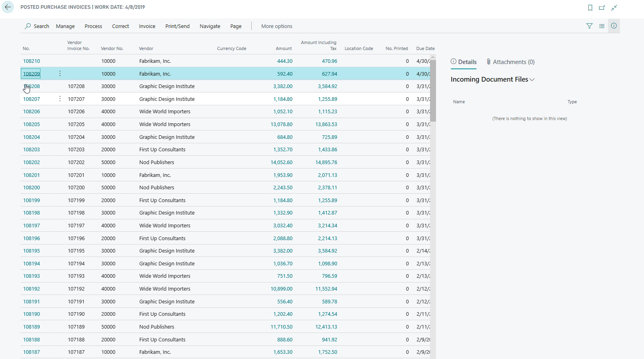Click the back arrow button
Viewport: 644px width, 359px height.
point(8,7)
